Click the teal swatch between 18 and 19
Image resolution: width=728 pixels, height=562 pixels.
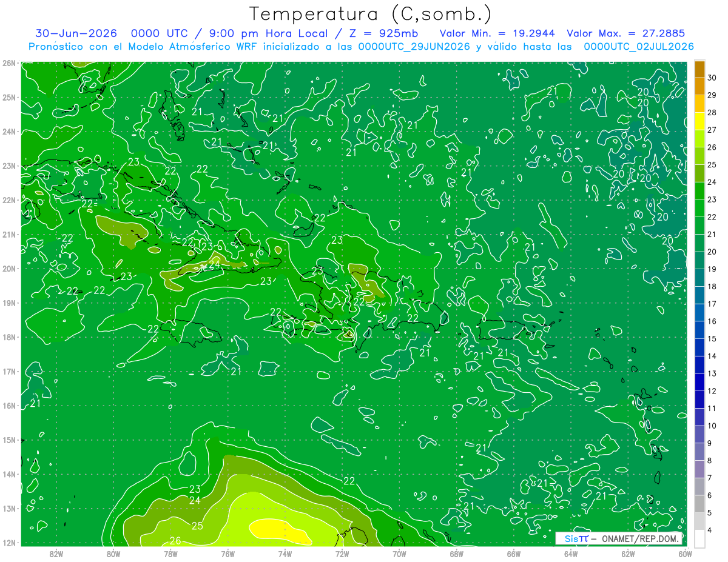point(699,278)
